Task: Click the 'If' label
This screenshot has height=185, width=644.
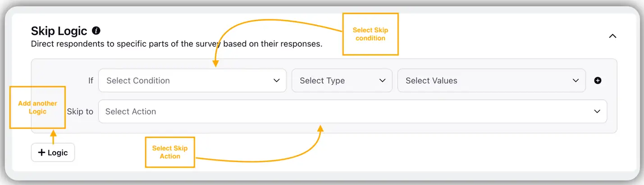Action: click(91, 81)
